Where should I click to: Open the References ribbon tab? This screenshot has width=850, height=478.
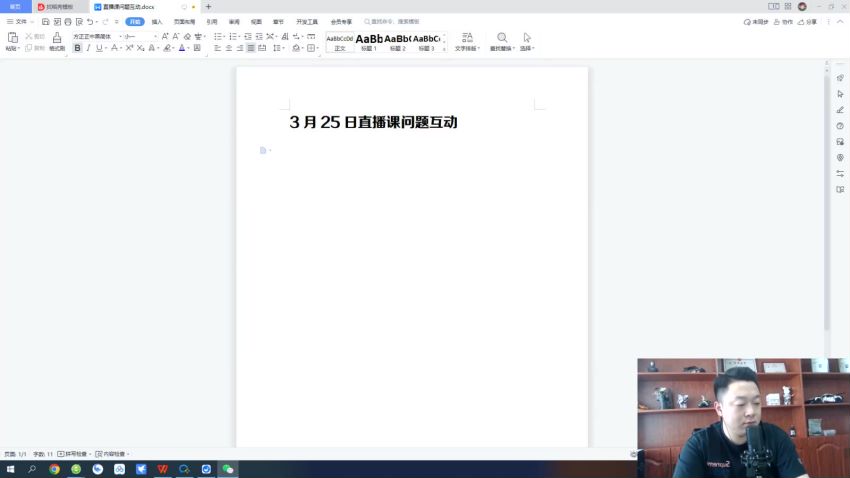(x=212, y=22)
